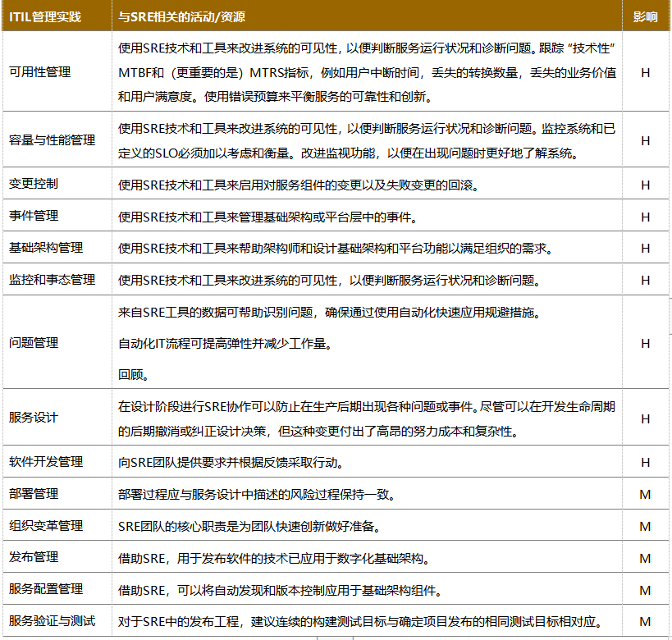Screen dimensions: 672x640
Task: Click the 影响 column header
Action: click(x=645, y=16)
